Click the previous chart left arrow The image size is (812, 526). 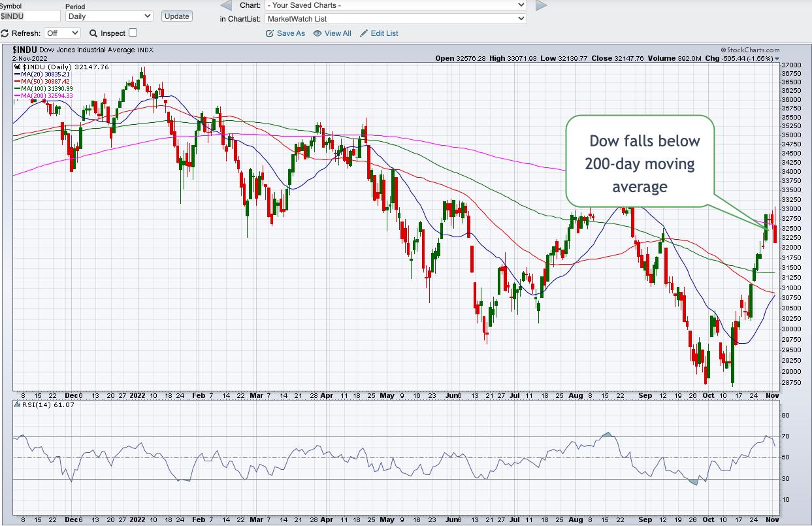pyautogui.click(x=226, y=6)
